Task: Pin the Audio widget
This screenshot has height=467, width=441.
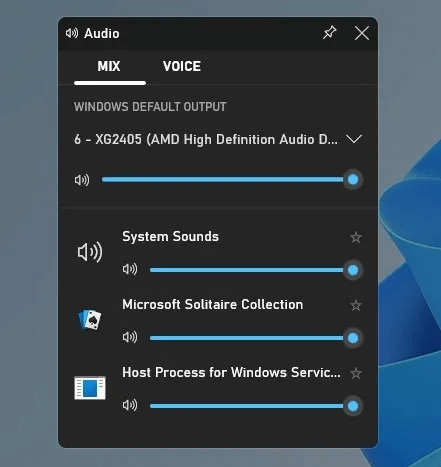Action: coord(329,33)
